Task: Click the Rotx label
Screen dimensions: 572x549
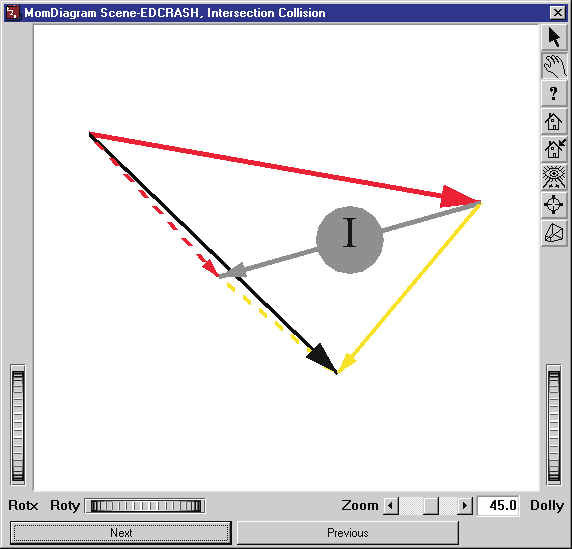Action: [23, 506]
